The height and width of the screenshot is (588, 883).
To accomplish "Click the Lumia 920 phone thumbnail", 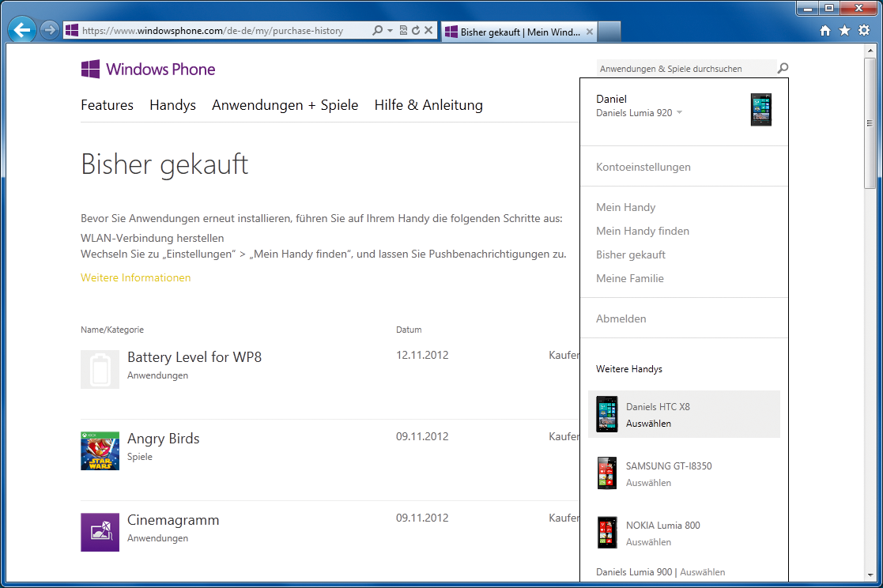I will [761, 109].
